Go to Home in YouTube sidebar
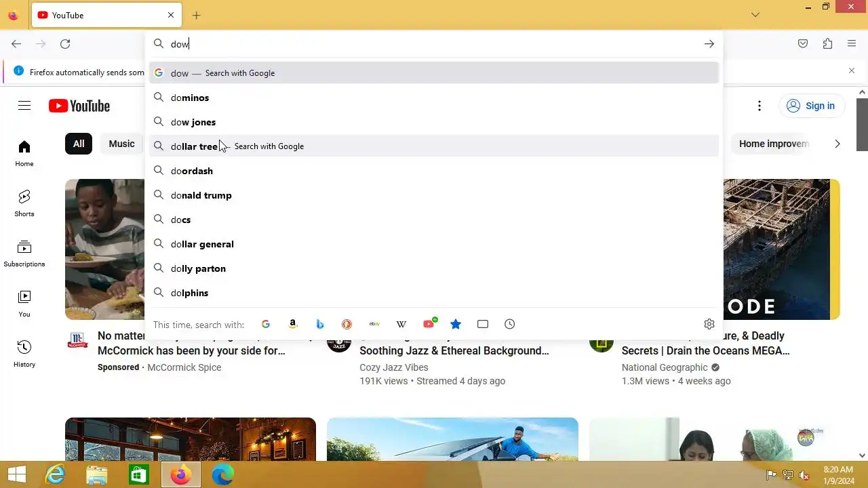868x488 pixels. tap(24, 153)
